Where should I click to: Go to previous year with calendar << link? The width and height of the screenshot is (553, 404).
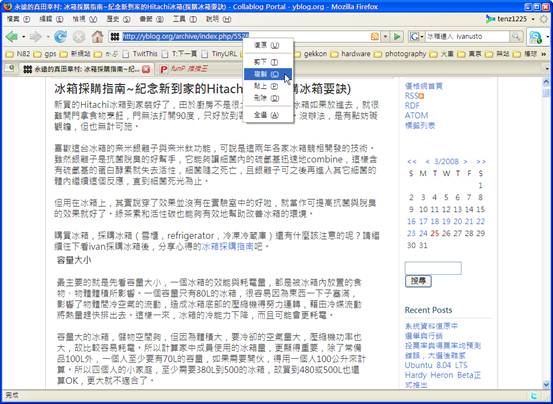point(412,161)
